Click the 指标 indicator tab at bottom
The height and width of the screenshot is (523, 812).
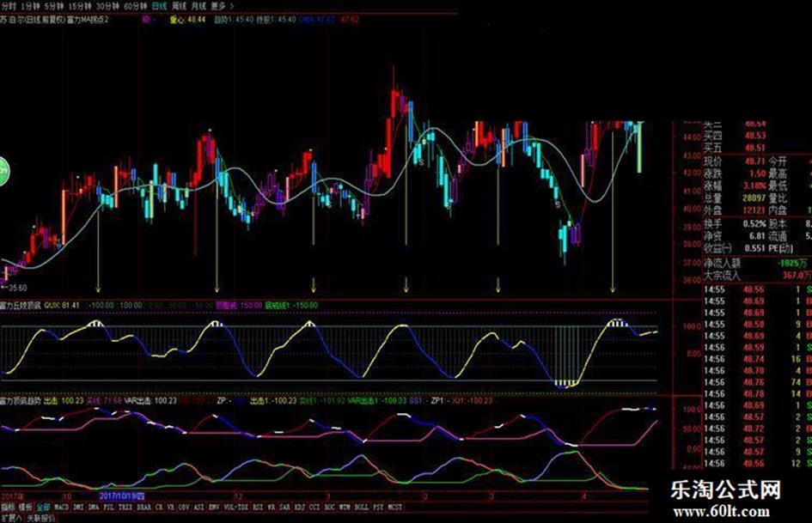pos(8,508)
